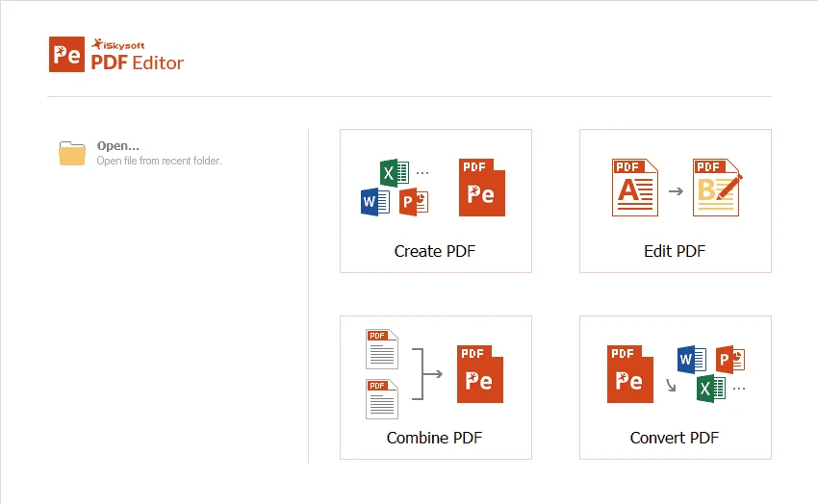Select the Combine PDF tile
This screenshot has height=504, width=818.
coord(436,388)
